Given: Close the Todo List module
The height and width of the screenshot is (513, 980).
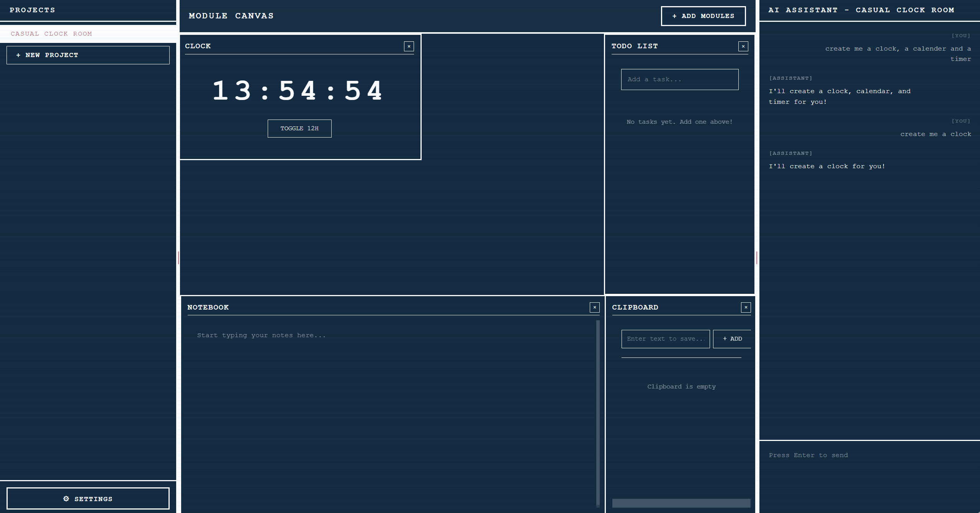Looking at the screenshot, I should [743, 46].
